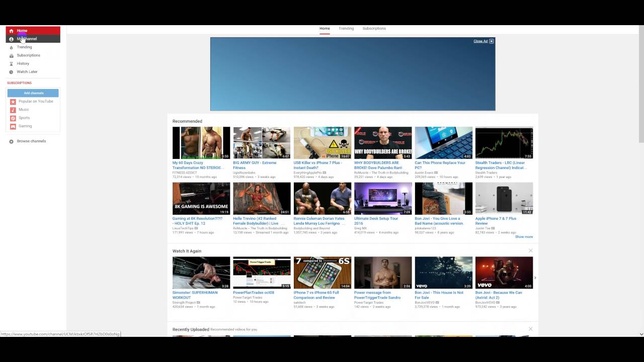The image size is (644, 362).
Task: Open Helle Trevino bodybuilder video thumbnail
Action: tap(262, 199)
